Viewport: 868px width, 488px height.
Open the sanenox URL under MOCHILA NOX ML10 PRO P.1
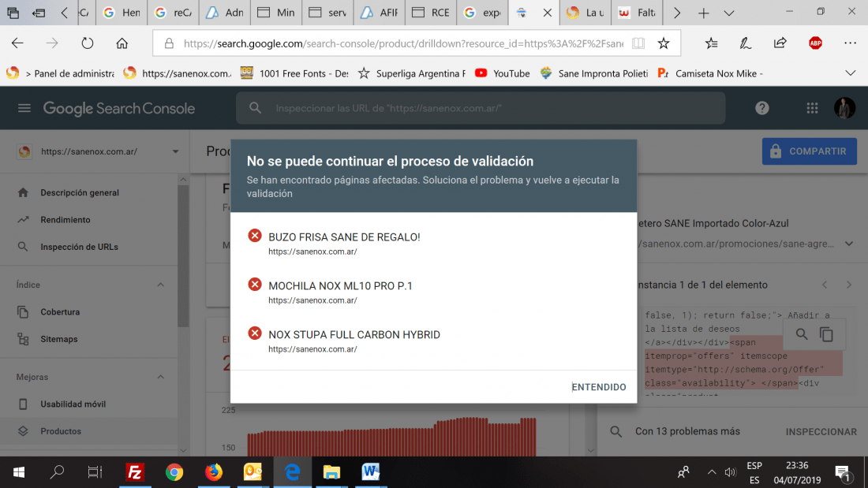click(x=312, y=300)
